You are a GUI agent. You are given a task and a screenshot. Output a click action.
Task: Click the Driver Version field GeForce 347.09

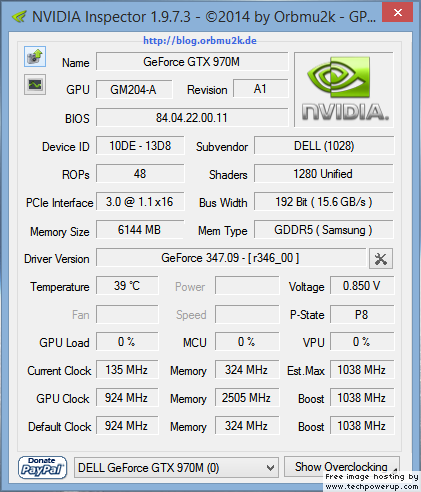coord(231,258)
